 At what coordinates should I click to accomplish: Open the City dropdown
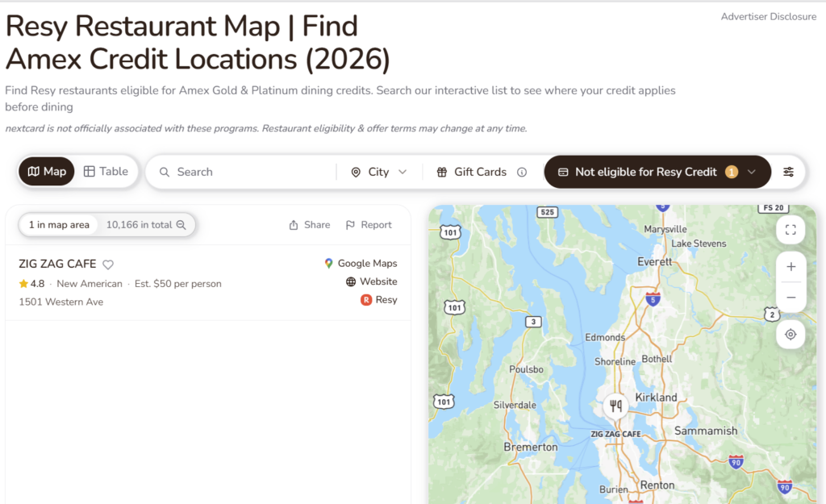pyautogui.click(x=379, y=173)
